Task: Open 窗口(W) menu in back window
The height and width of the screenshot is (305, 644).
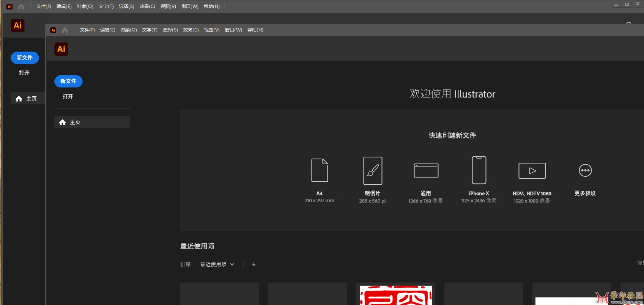Action: click(190, 6)
